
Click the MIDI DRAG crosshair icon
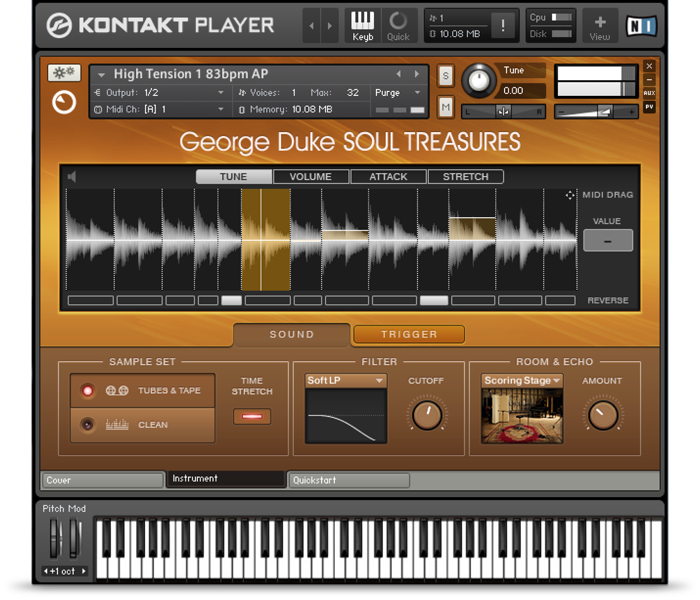click(x=570, y=195)
